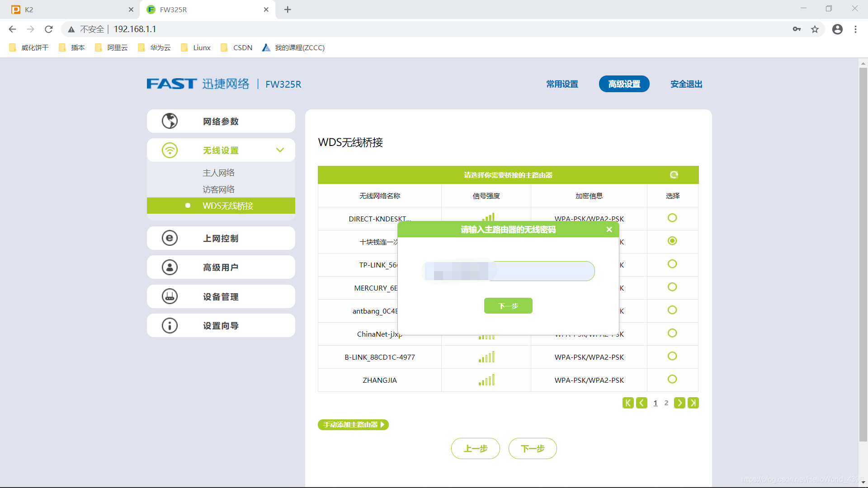Click the 下一步 dialog button

pos(508,306)
